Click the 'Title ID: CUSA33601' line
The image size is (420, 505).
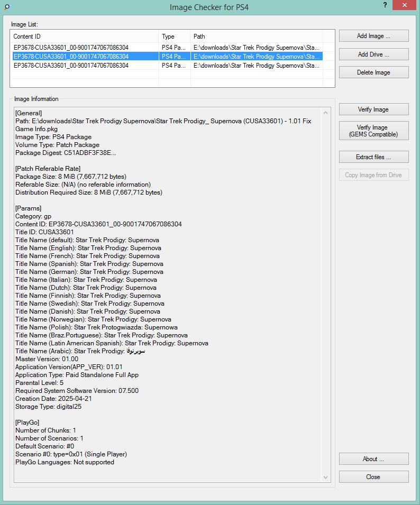tap(44, 232)
